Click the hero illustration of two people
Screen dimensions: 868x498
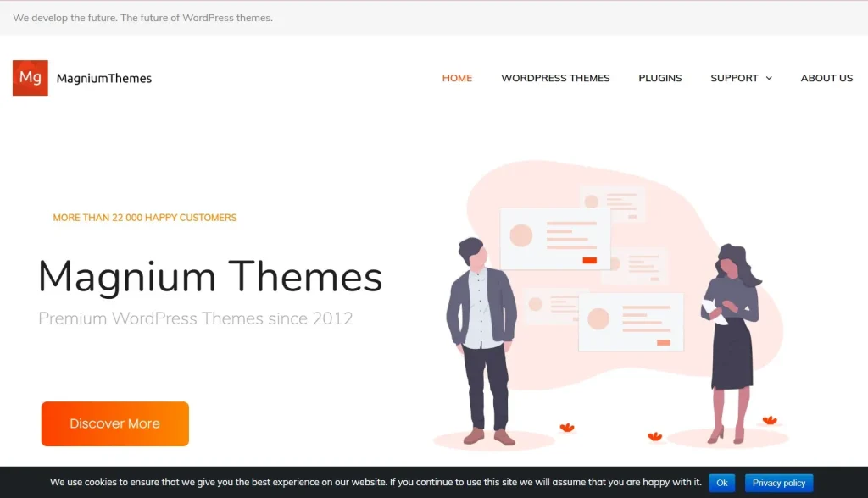(x=609, y=304)
